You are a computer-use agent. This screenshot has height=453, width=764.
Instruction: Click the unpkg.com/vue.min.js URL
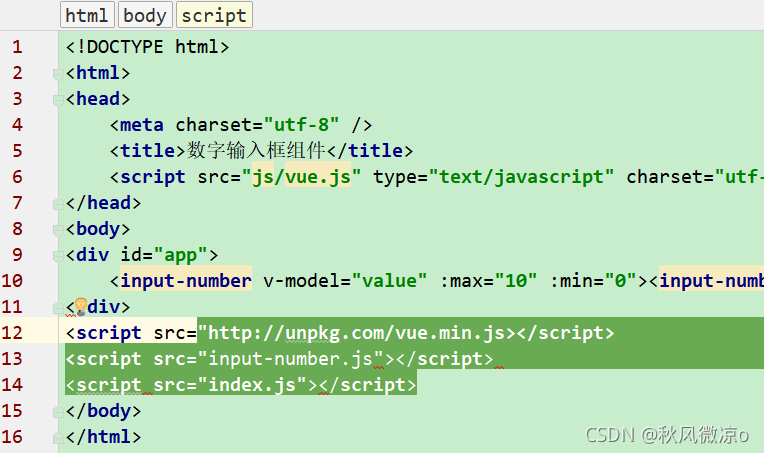pyautogui.click(x=357, y=333)
